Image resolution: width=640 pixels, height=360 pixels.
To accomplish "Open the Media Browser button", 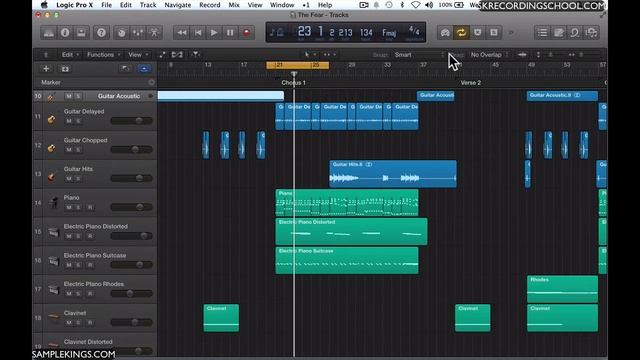I will coord(591,33).
